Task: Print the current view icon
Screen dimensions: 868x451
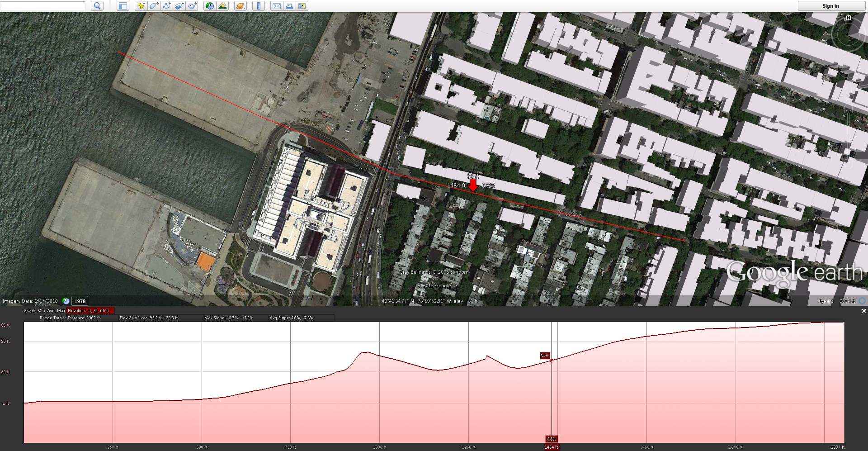Action: coord(289,6)
